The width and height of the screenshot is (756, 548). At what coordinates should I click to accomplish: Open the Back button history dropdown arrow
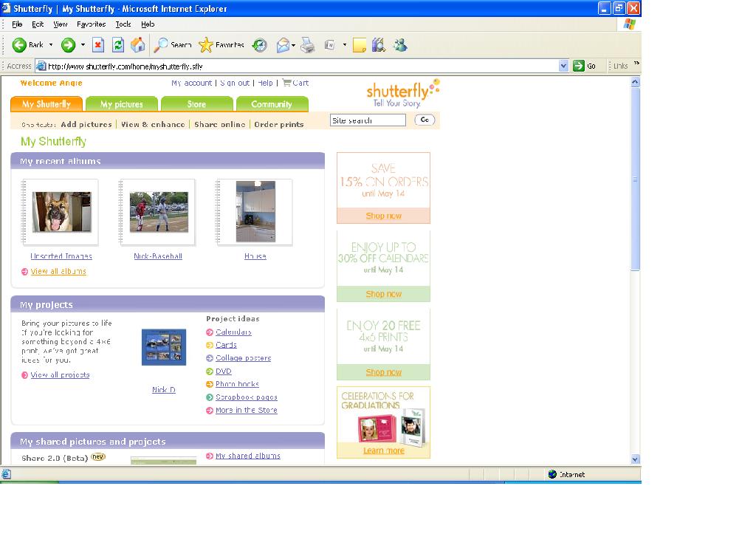pos(51,45)
